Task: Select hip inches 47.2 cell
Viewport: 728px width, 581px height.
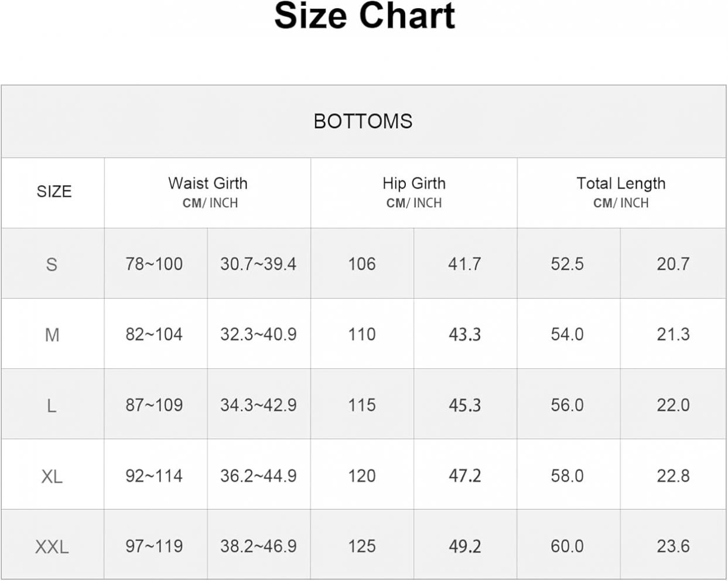Action: pos(466,476)
